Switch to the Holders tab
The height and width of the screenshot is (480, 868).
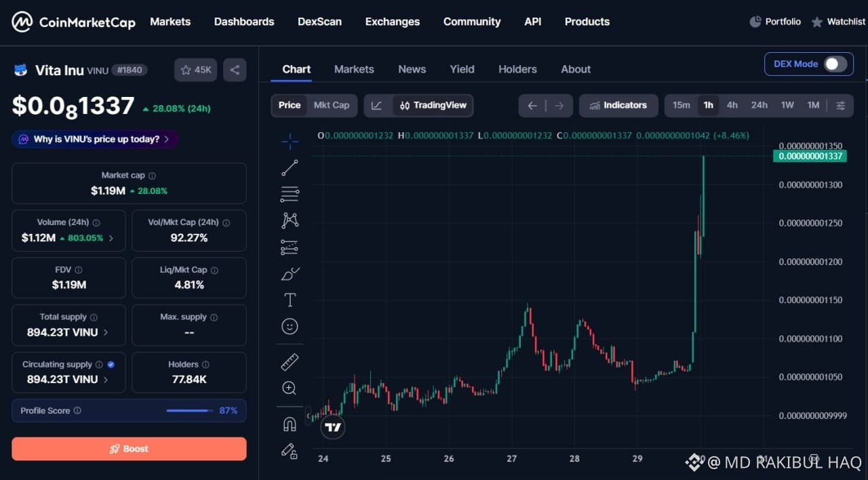coord(517,69)
